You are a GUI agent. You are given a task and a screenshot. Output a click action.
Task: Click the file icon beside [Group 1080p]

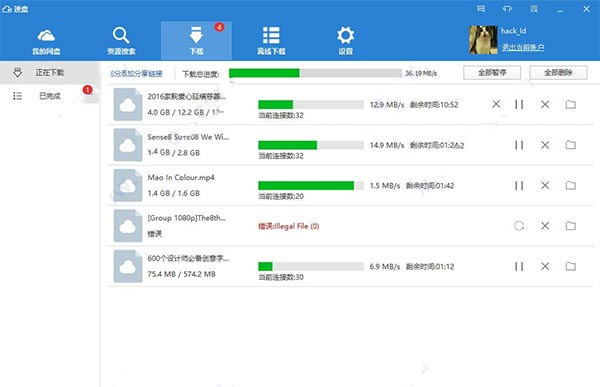pos(128,226)
